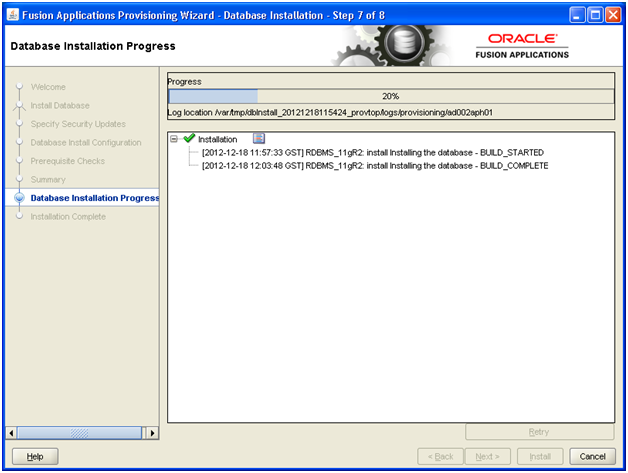Close the wizard window

tap(613, 15)
